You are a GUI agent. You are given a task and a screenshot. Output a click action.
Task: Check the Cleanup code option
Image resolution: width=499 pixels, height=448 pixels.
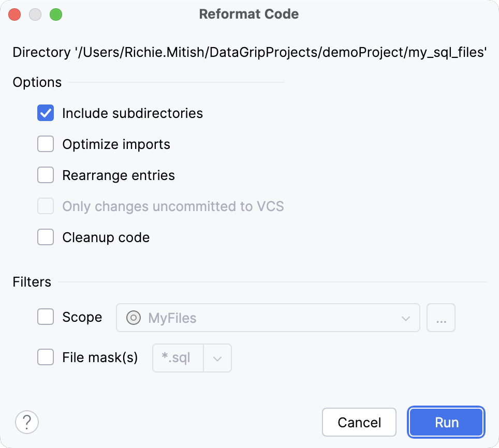(x=46, y=237)
